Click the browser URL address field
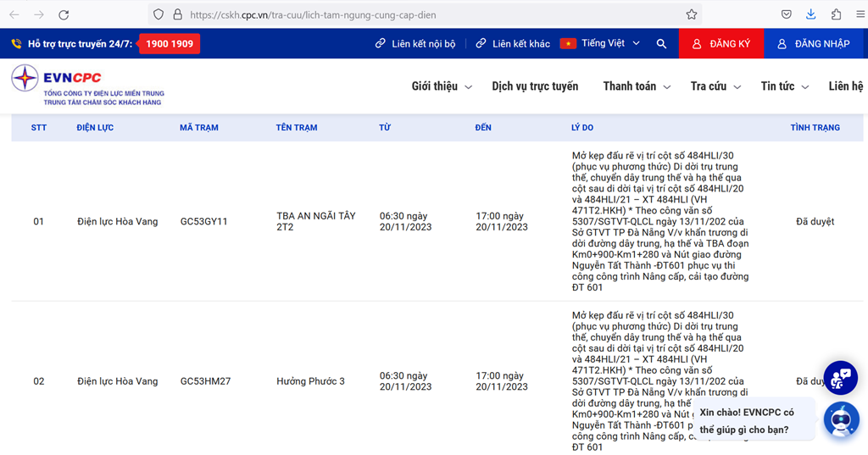This screenshot has width=868, height=455. (x=424, y=14)
